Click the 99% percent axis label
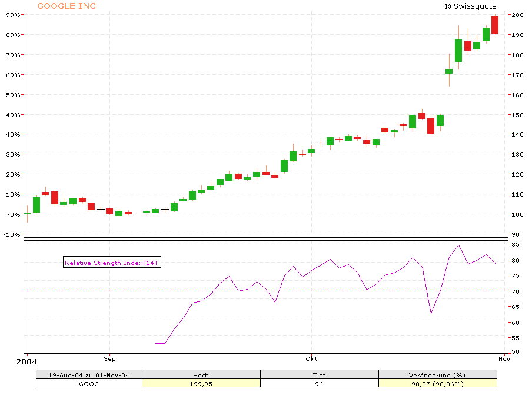532x405 pixels. point(13,15)
